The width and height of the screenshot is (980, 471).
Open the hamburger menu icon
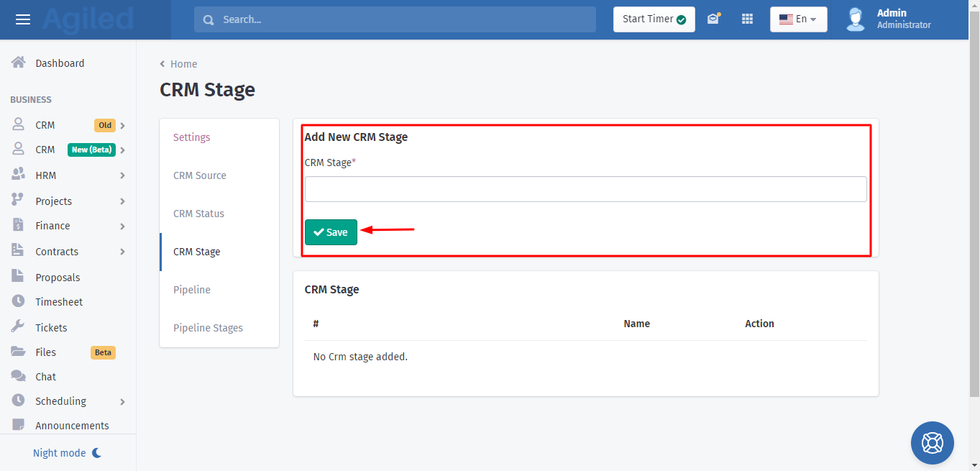[x=23, y=19]
